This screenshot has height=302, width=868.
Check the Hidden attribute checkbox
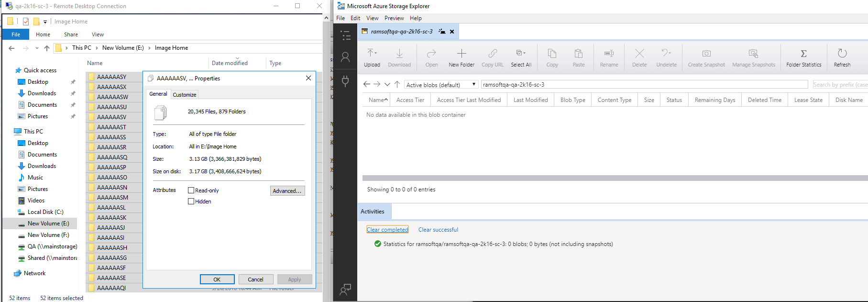click(191, 201)
